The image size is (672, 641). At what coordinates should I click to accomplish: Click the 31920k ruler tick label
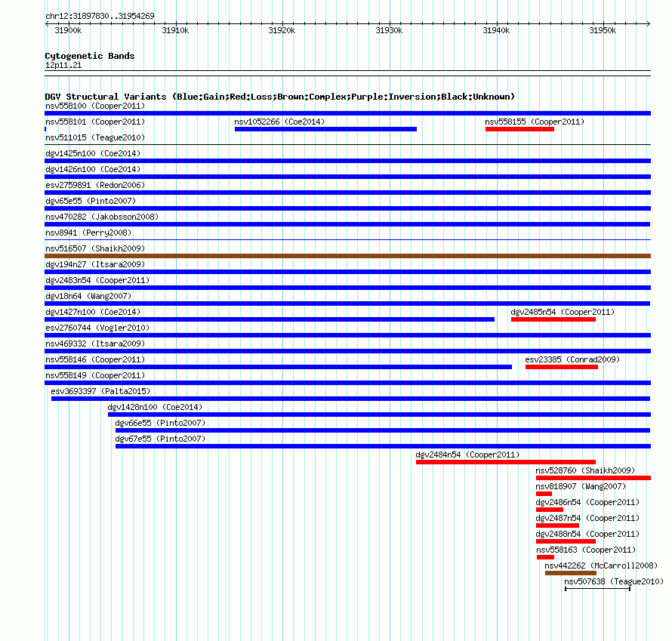tap(282, 30)
